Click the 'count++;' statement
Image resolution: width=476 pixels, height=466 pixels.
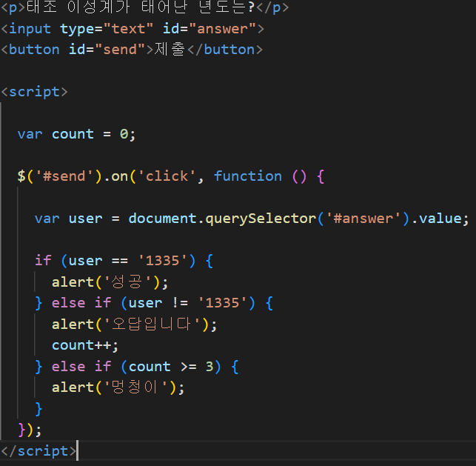point(85,345)
